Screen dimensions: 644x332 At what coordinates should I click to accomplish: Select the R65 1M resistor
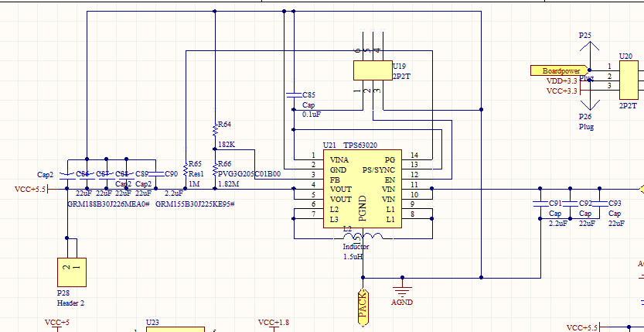[x=186, y=169]
